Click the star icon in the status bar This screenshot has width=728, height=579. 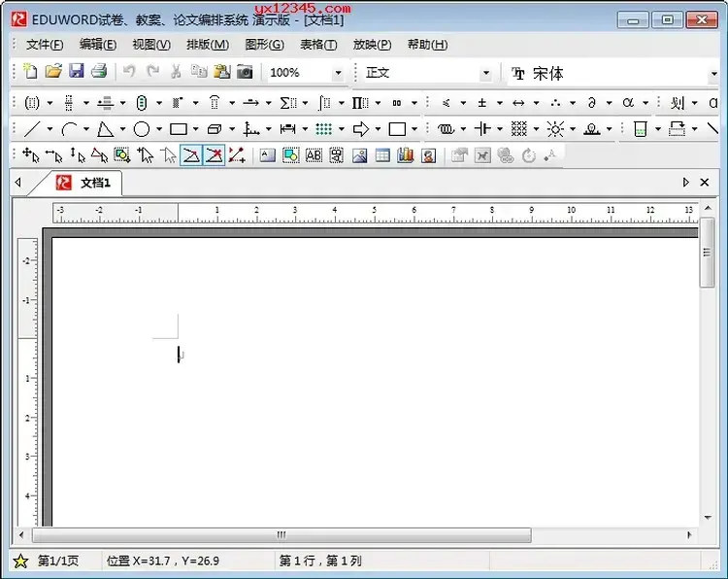[20, 562]
